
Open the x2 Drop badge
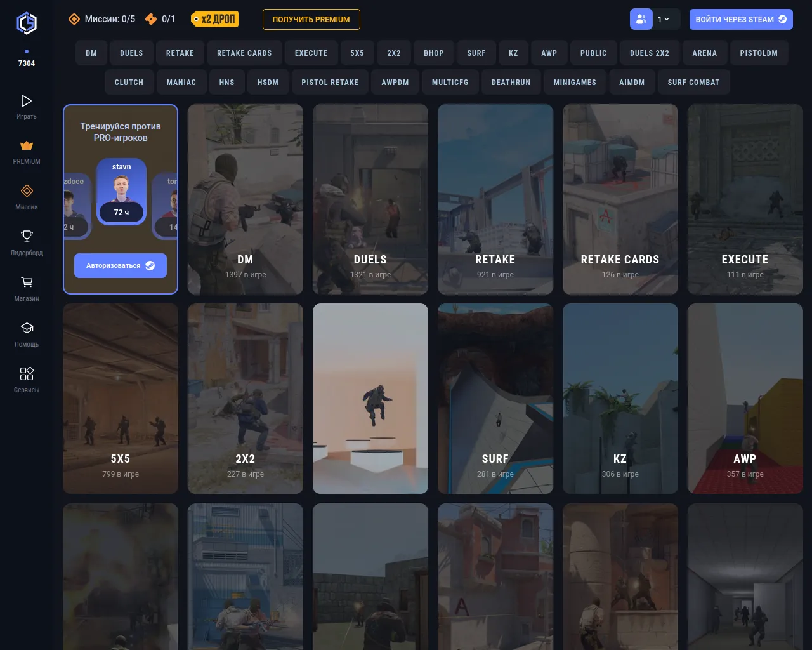[216, 19]
